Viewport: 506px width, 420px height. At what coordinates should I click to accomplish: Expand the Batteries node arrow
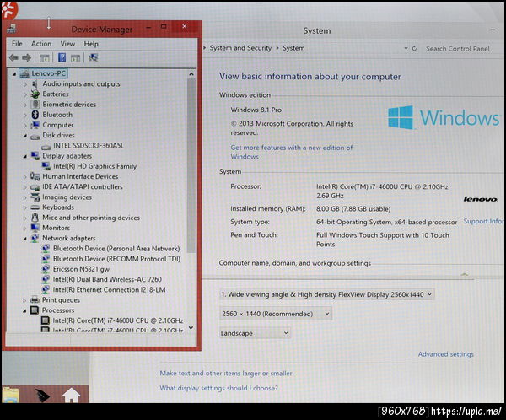tap(24, 94)
